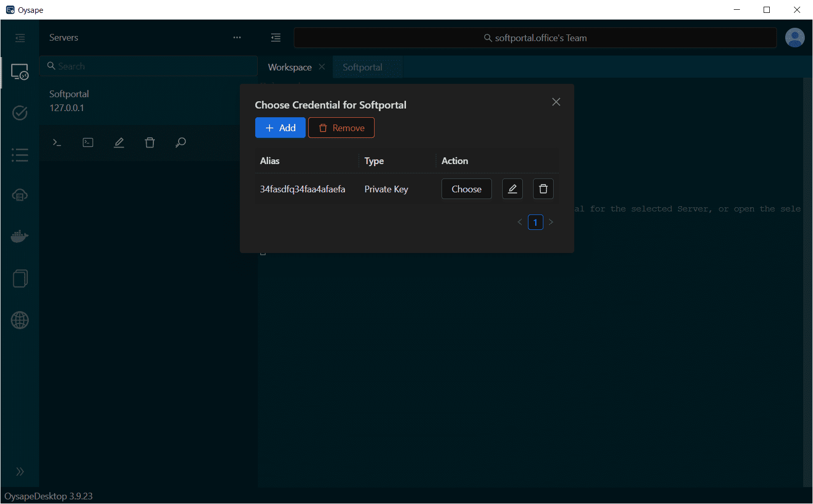Go to next credentials page

551,222
